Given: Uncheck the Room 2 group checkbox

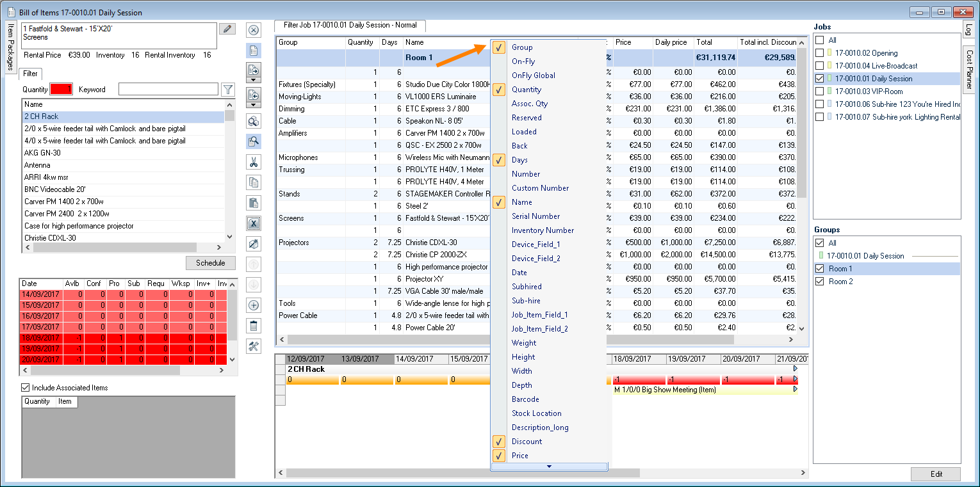Looking at the screenshot, I should pyautogui.click(x=819, y=282).
